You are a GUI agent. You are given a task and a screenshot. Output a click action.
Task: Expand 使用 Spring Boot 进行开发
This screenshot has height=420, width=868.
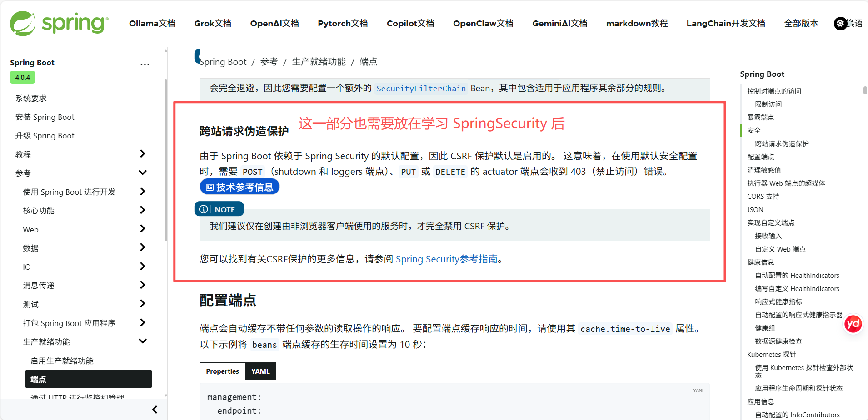click(x=143, y=191)
